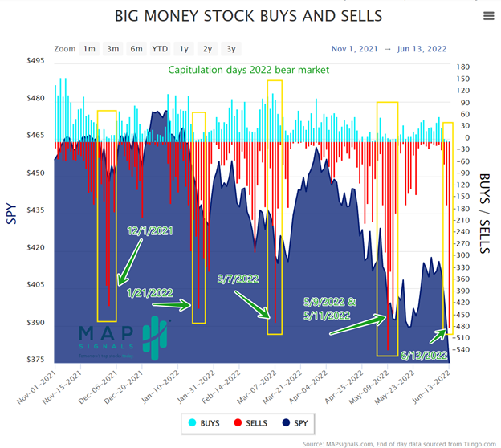
Task: Click the 12/1/2021 capitulation annotation label
Action: click(x=150, y=230)
